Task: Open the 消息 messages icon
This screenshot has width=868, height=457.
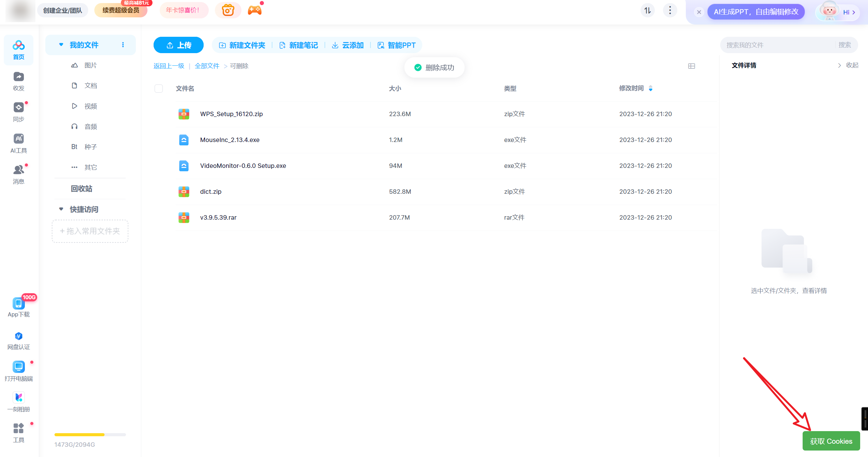Action: pos(18,170)
